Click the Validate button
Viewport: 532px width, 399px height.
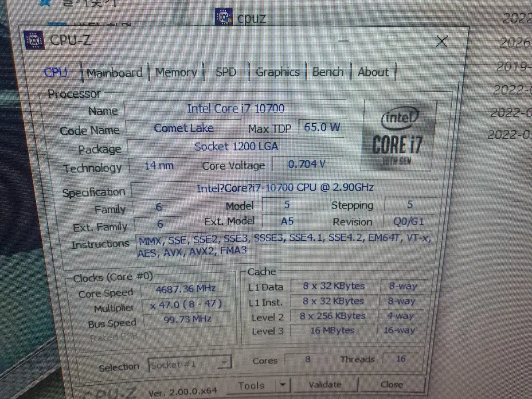pyautogui.click(x=325, y=385)
